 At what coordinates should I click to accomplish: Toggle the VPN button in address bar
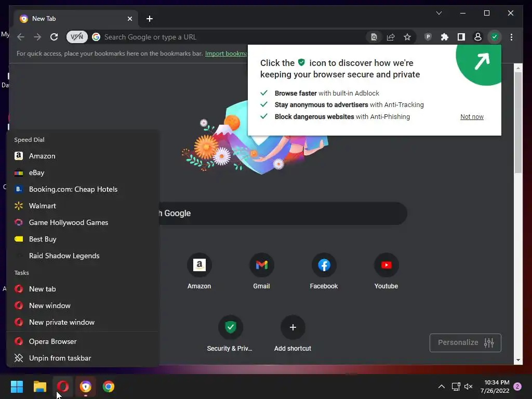(x=77, y=37)
